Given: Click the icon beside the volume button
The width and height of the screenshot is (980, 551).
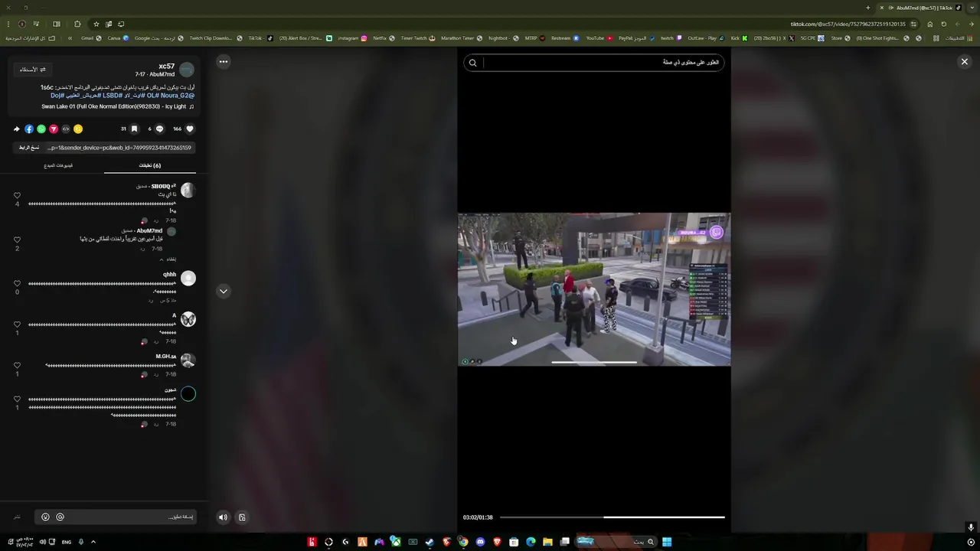Looking at the screenshot, I should click(242, 517).
